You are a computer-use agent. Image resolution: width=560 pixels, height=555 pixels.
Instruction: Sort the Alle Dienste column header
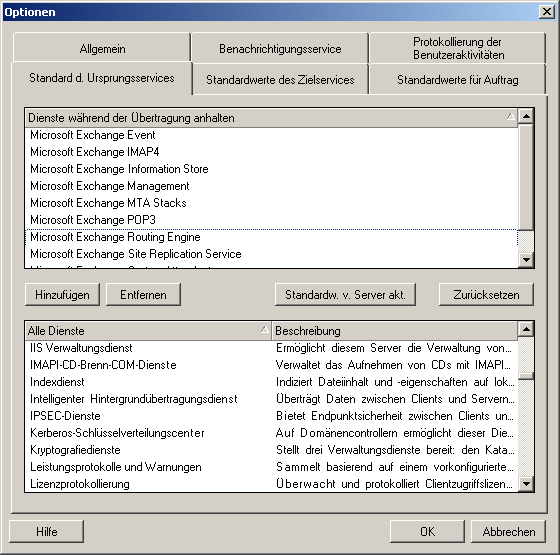[148, 331]
